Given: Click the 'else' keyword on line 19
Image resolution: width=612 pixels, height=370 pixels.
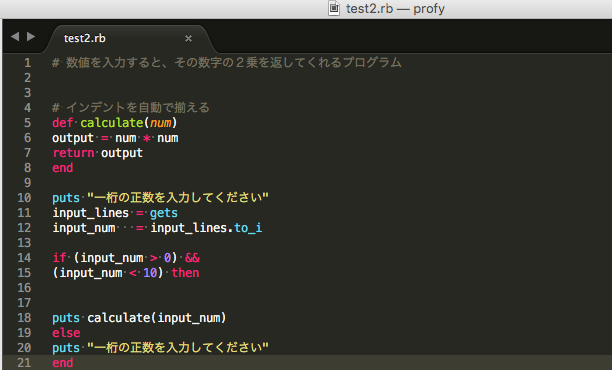Looking at the screenshot, I should click(x=66, y=333).
